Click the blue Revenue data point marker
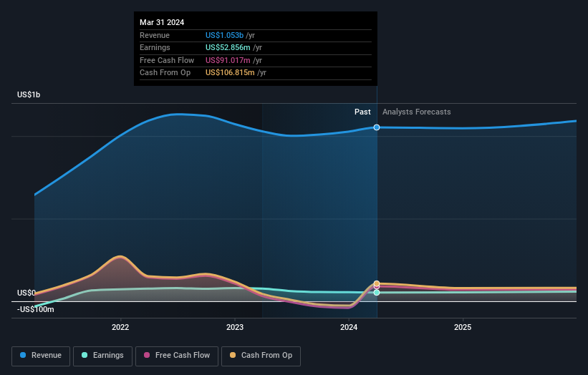 [377, 127]
